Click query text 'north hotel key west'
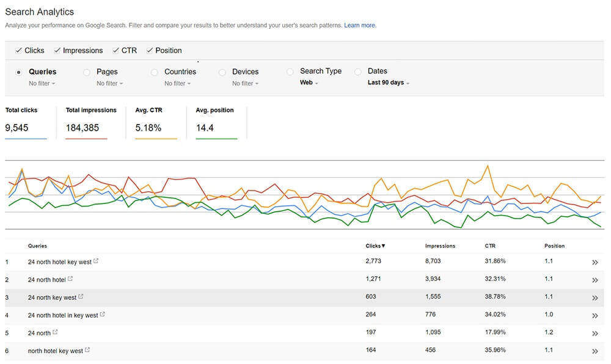The image size is (611, 364). (56, 351)
